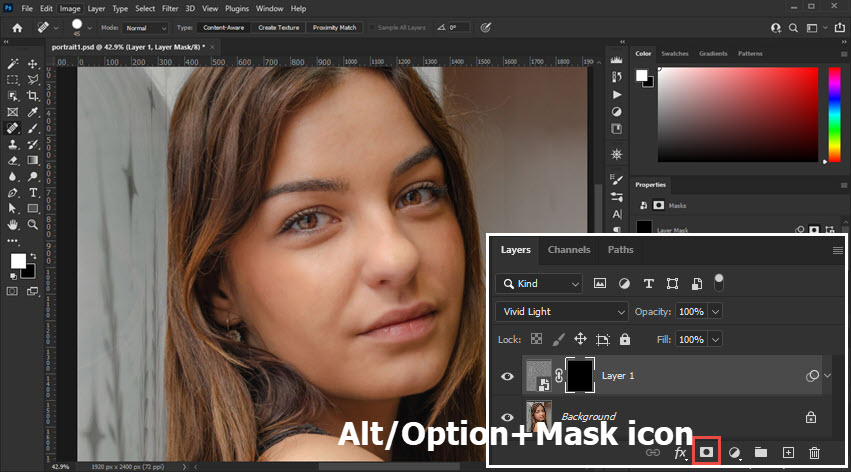
Task: Open the Vivid Light blend mode dropdown
Action: 562,311
